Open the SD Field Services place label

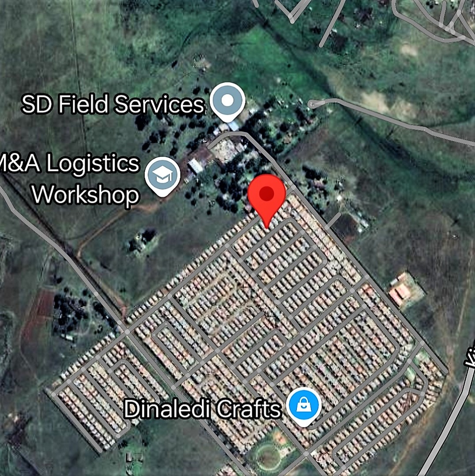coord(112,104)
